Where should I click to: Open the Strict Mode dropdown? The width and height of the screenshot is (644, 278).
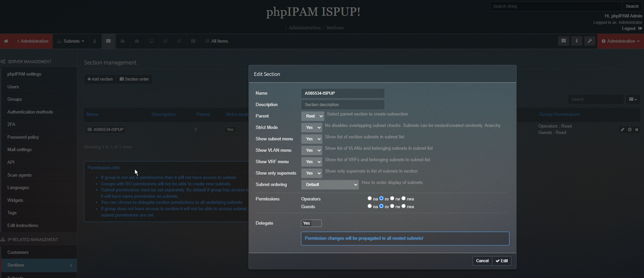pos(312,128)
